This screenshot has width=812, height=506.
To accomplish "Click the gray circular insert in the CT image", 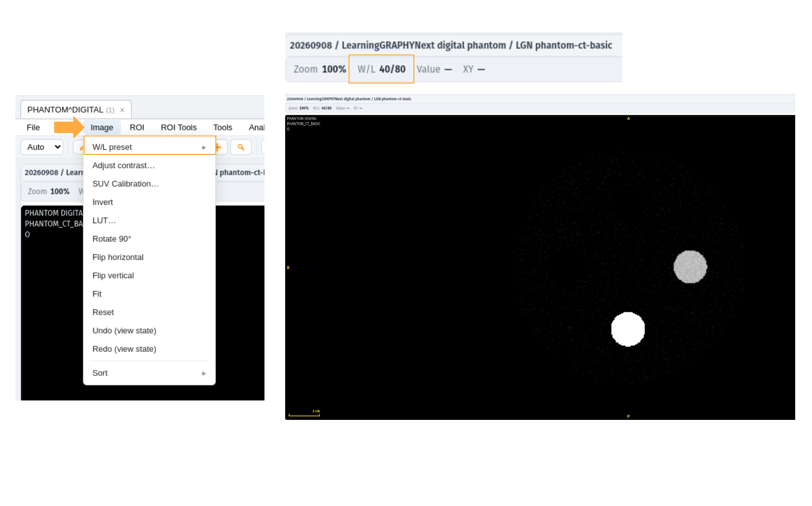I will click(x=690, y=267).
